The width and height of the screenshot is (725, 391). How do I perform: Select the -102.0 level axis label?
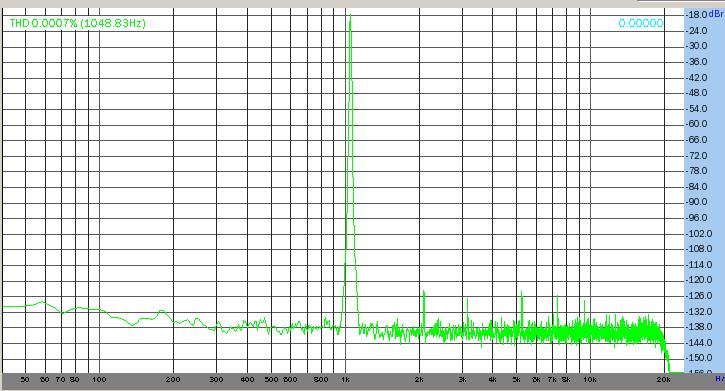point(698,233)
